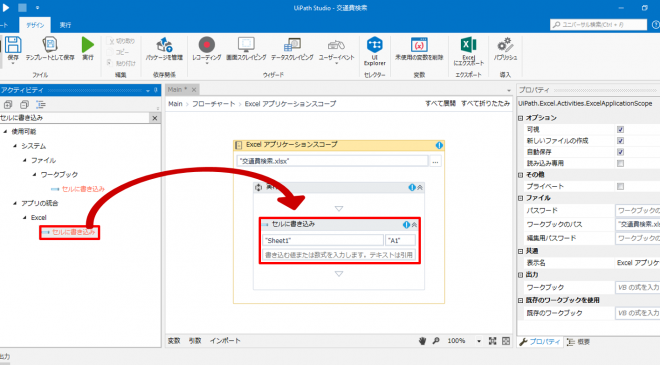The width and height of the screenshot is (660, 365).
Task: Open the Recording dropdown arrow
Action: click(x=206, y=64)
